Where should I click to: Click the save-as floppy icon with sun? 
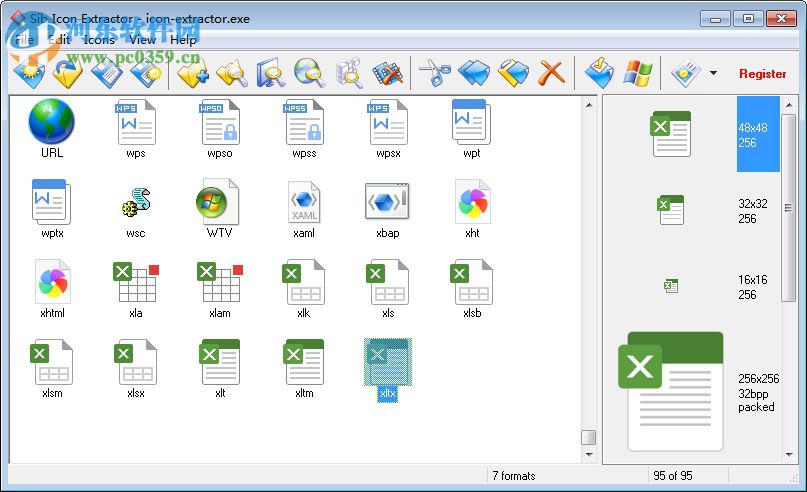coord(146,73)
